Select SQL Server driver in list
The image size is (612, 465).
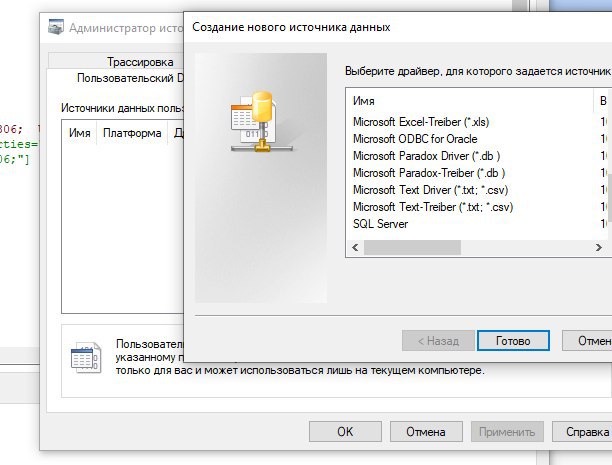[x=380, y=224]
